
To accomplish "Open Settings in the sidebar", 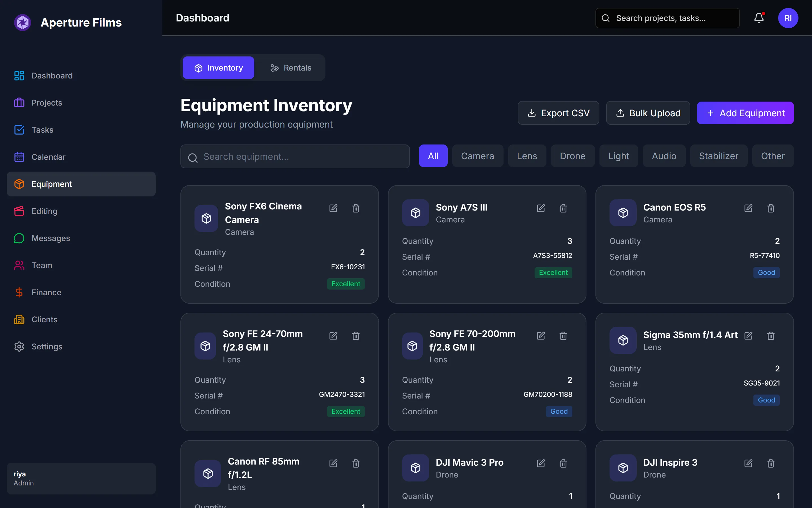I will coord(81,346).
